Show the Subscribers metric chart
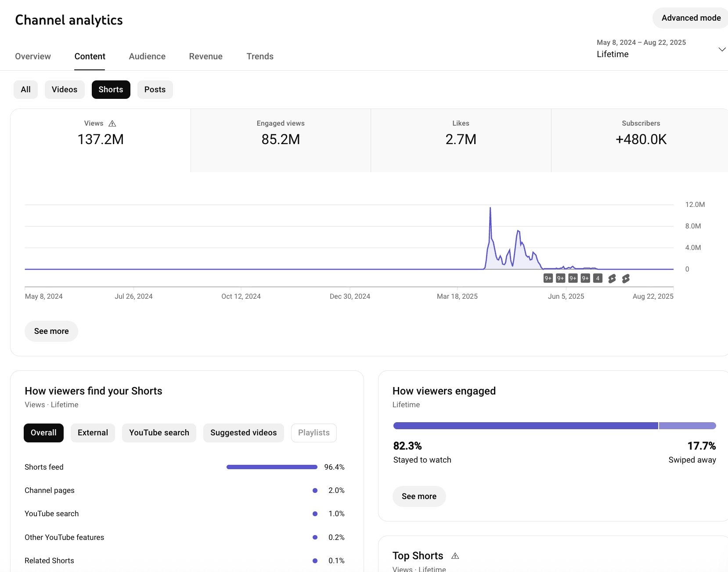The image size is (728, 572). (x=640, y=141)
